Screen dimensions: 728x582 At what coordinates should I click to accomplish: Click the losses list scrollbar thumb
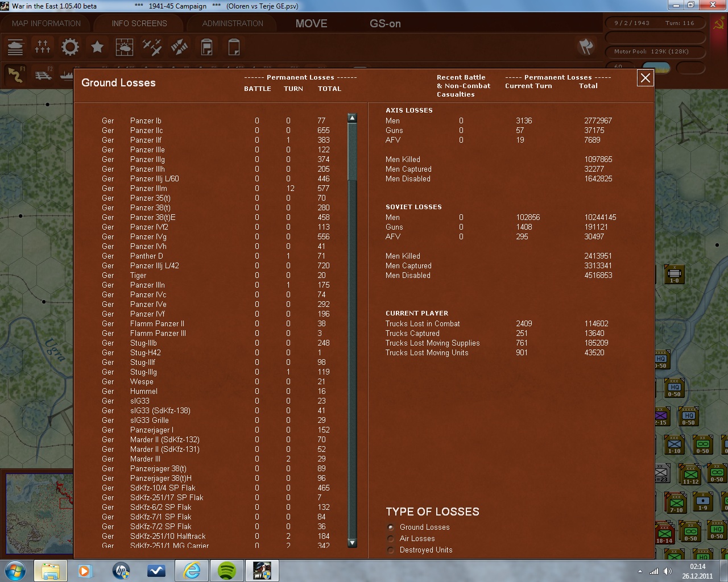352,152
